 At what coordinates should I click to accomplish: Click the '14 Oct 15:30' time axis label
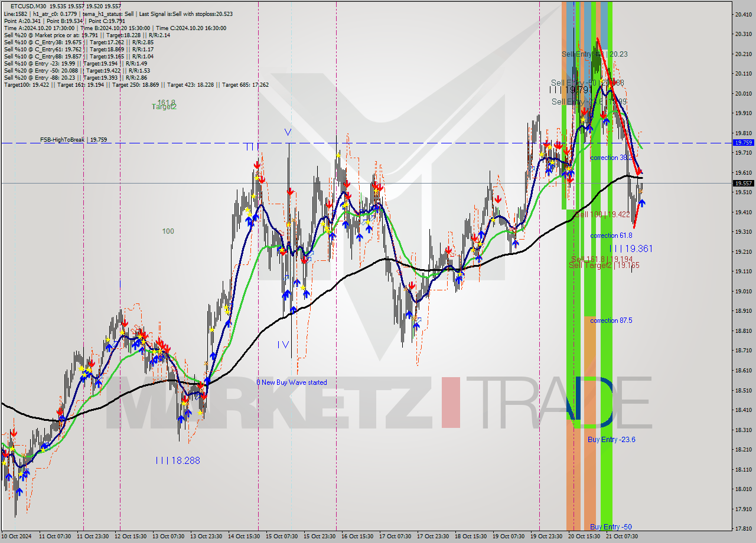(x=245, y=537)
